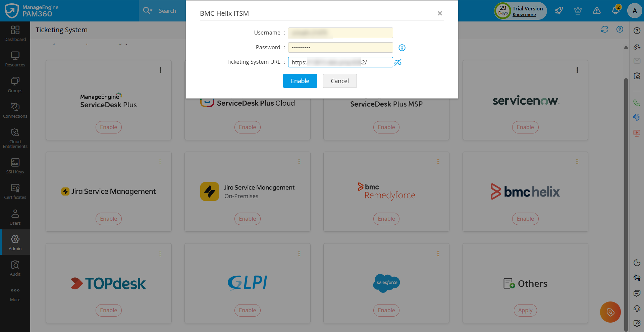Open the user avatar A menu

(635, 11)
